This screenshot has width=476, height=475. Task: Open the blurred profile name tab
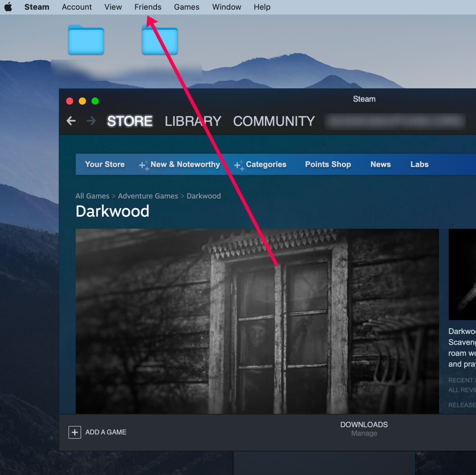395,121
